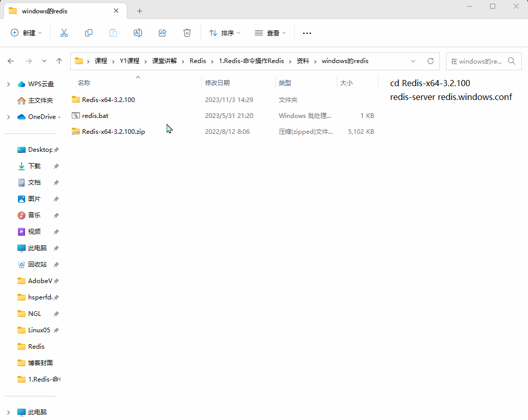Image resolution: width=528 pixels, height=420 pixels.
Task: Sort by 大小 column header
Action: click(346, 83)
